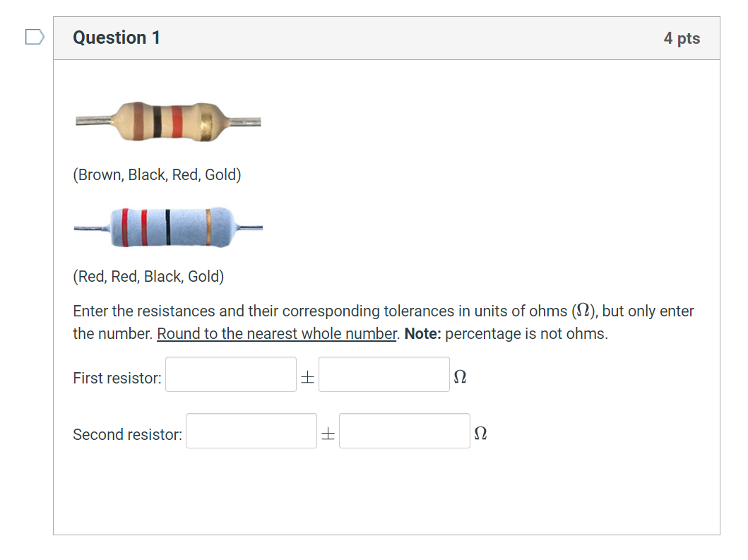The height and width of the screenshot is (560, 748).
Task: Click the 4 pts label
Action: coord(682,38)
